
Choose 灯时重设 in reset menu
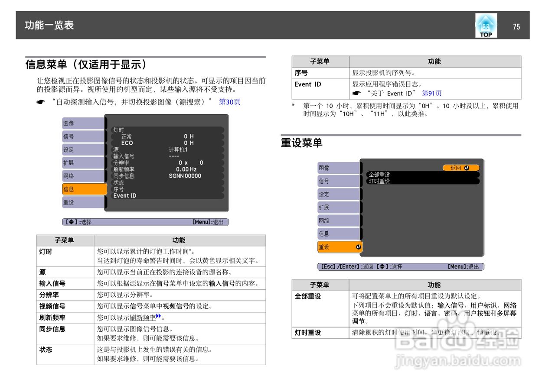coord(423,181)
